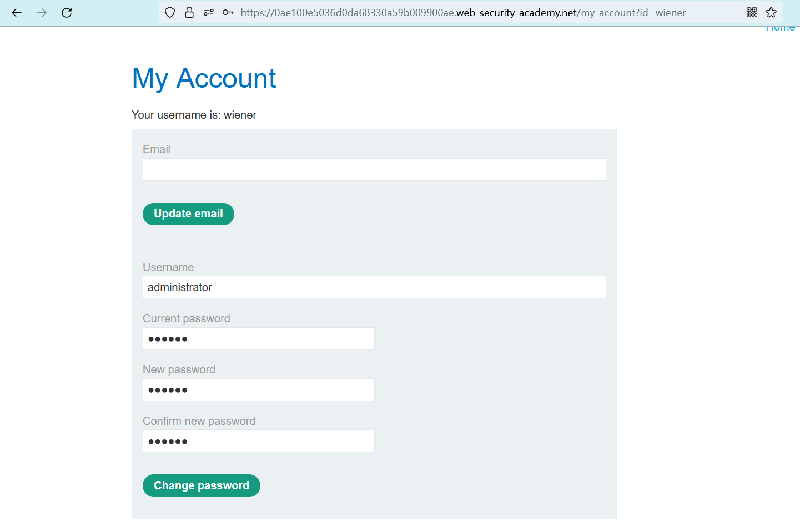Viewport: 800px width, 532px height.
Task: Go back to the previous page
Action: (x=17, y=13)
